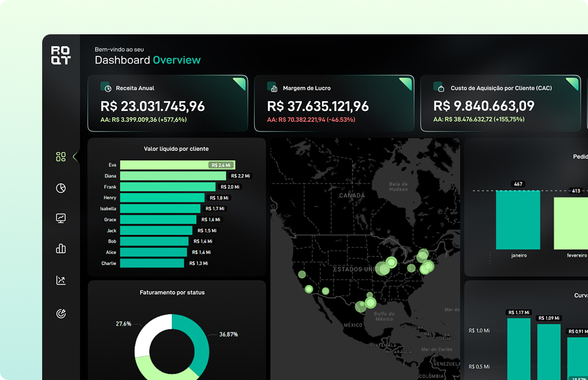The width and height of the screenshot is (588, 380).
Task: Click the 'R$ 2,2 Mi' value label
Action: tap(241, 176)
